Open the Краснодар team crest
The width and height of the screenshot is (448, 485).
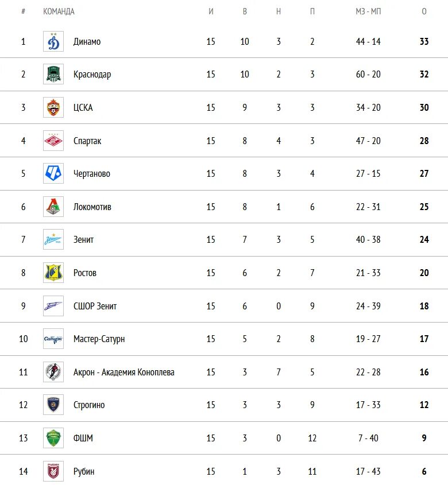tap(53, 74)
